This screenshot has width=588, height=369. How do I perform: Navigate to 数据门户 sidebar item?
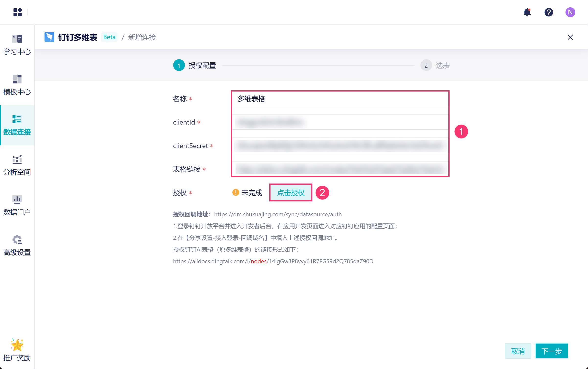coord(17,205)
